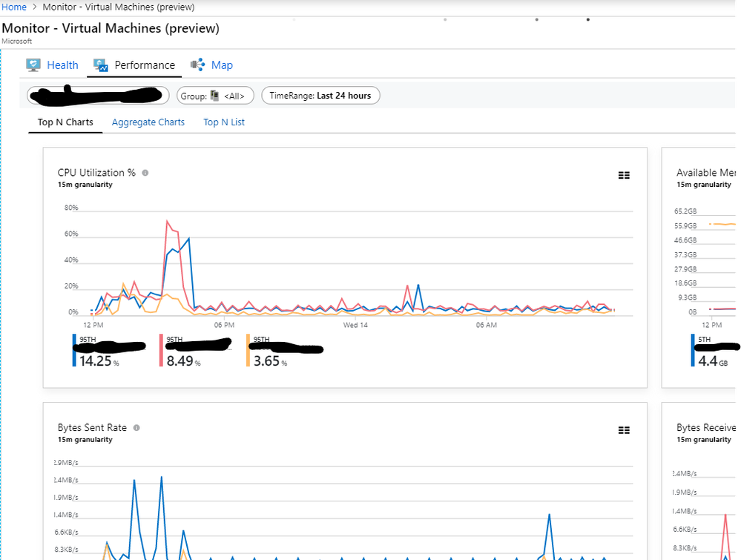Open the TimeRange Last 24 hours selector
The image size is (741, 560).
tap(320, 96)
